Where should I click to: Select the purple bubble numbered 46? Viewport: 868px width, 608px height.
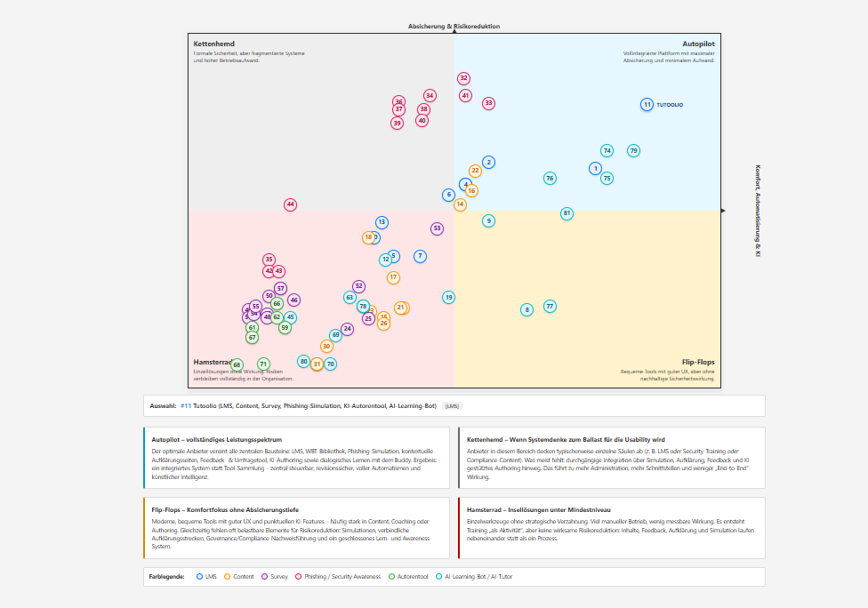pos(294,300)
